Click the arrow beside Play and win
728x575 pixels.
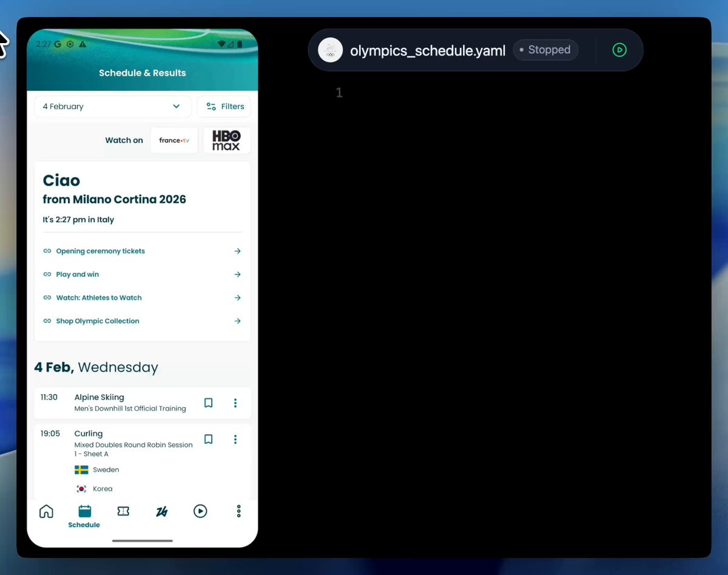coord(237,274)
